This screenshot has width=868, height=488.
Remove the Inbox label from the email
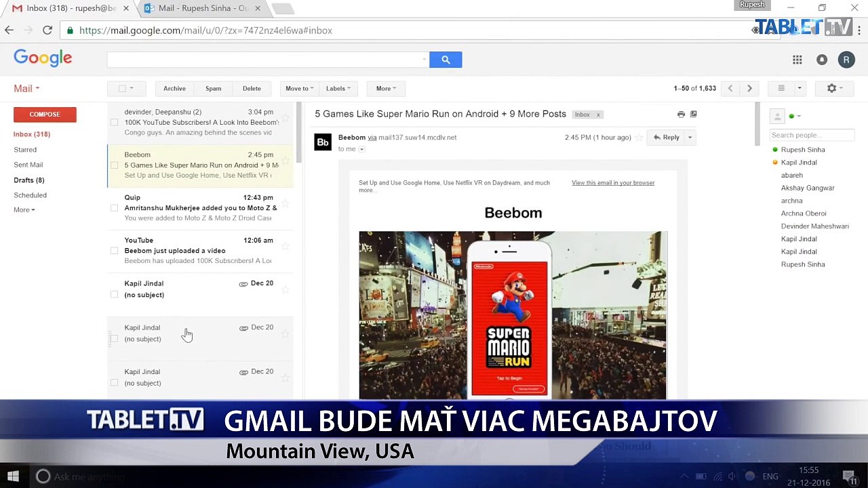598,115
